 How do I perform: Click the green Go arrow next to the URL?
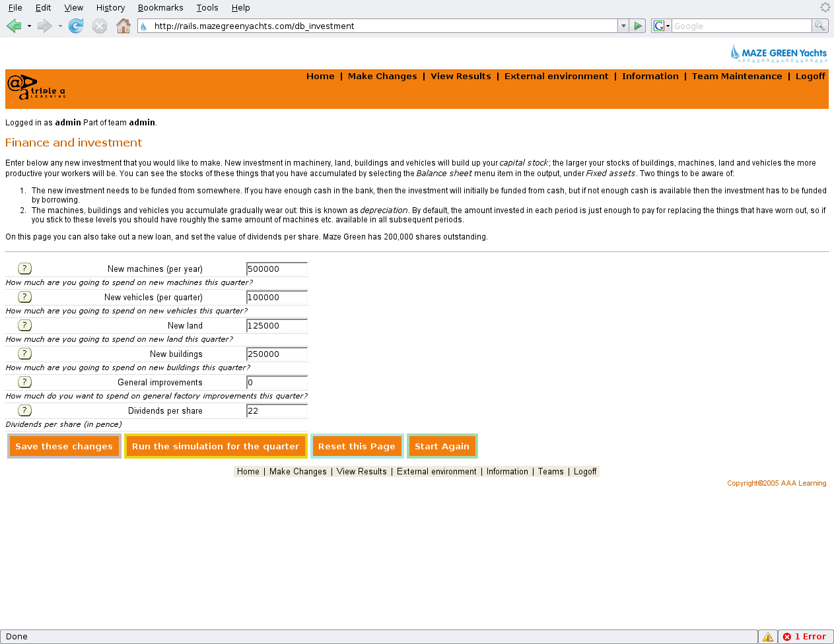pyautogui.click(x=638, y=26)
